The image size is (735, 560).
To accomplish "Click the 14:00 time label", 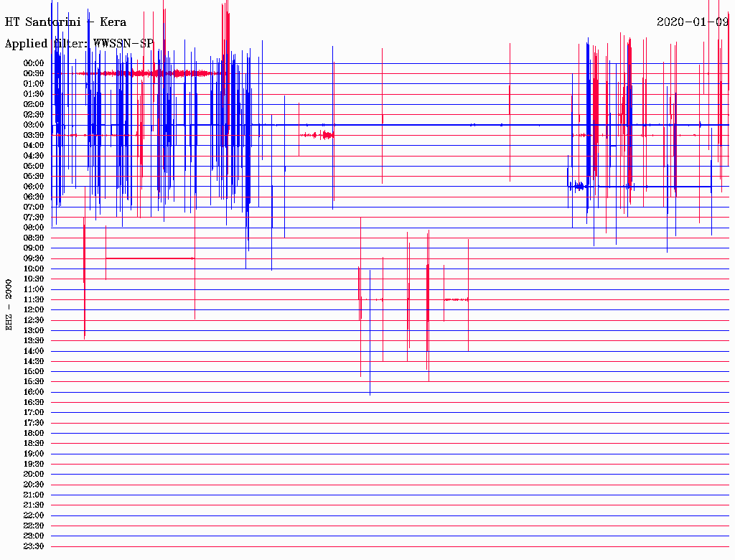I will click(x=34, y=351).
